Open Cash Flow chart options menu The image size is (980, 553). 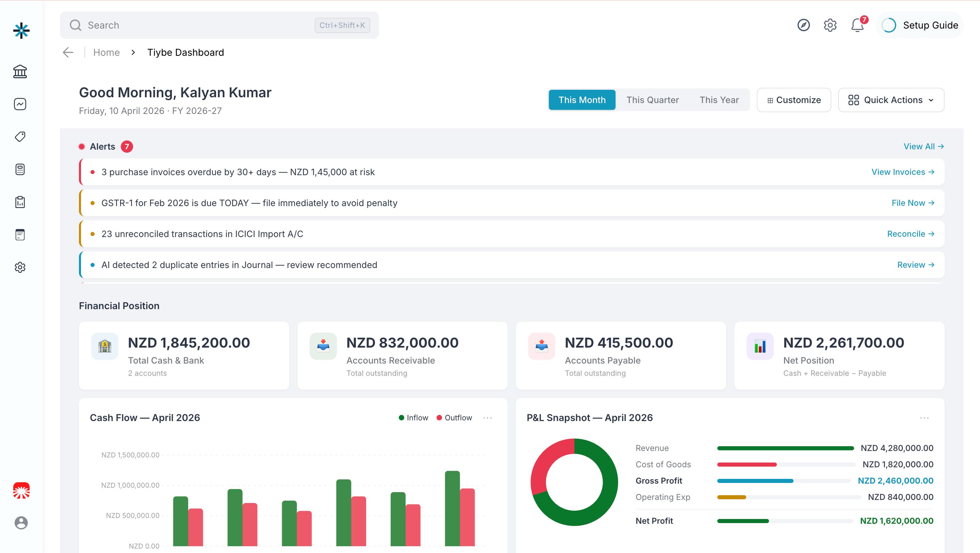coord(488,418)
